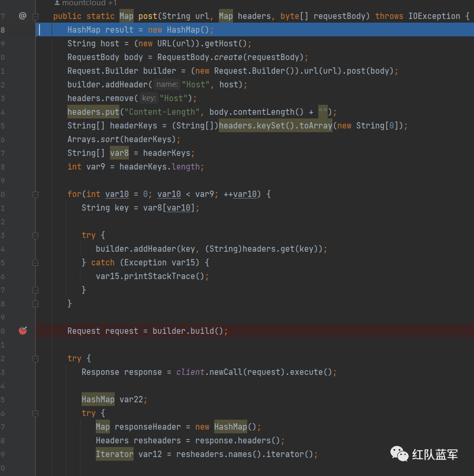Click highlighted 'Iterator' type
474x476 pixels.
(115, 454)
